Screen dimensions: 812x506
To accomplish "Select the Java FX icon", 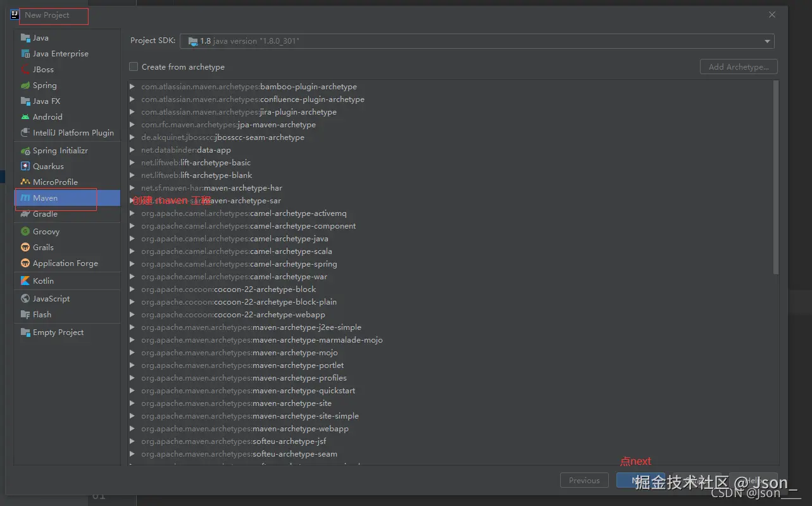I will pyautogui.click(x=25, y=101).
